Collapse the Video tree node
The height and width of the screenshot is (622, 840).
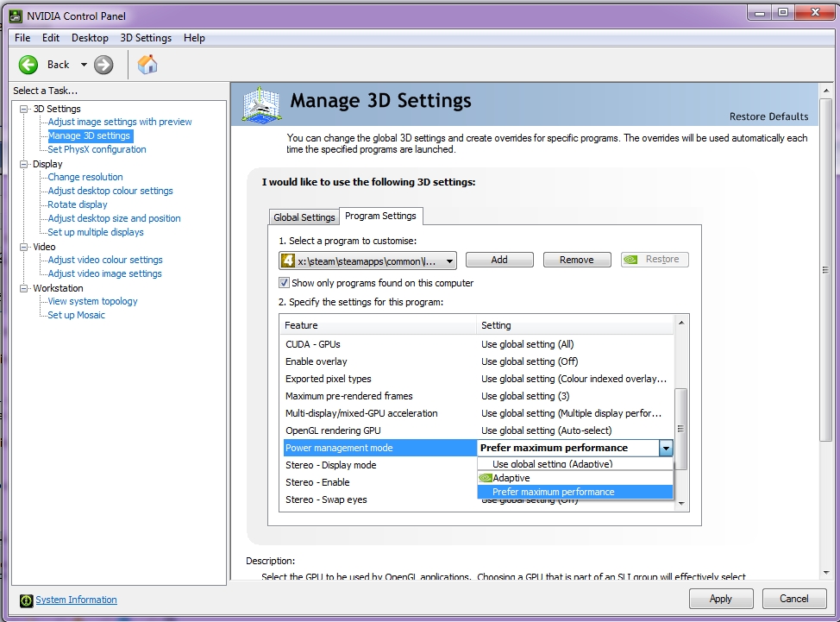pyautogui.click(x=23, y=247)
